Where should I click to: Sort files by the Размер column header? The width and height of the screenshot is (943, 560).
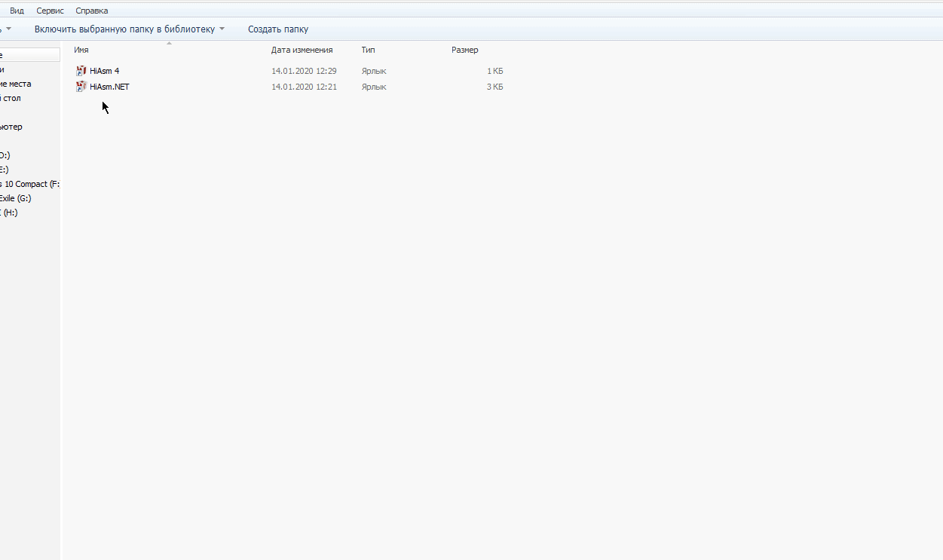[464, 50]
